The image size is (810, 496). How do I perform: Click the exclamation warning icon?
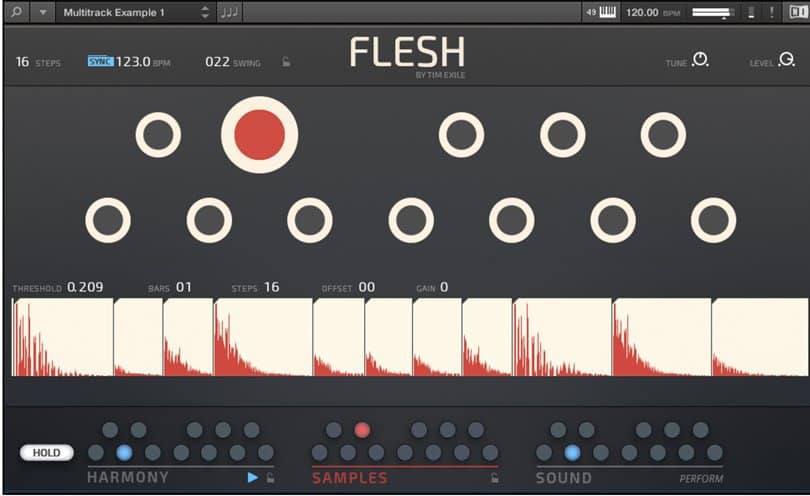point(771,13)
